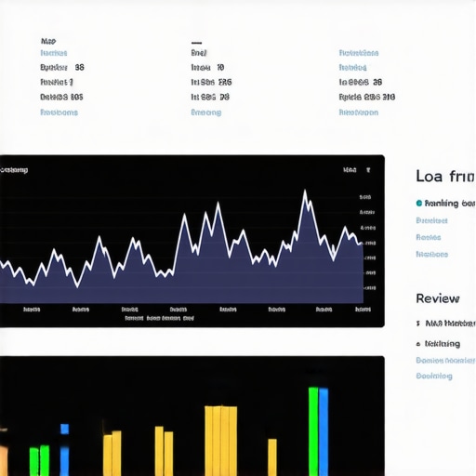
Task: Open the last blue link under Loa heading
Action: tap(431, 254)
